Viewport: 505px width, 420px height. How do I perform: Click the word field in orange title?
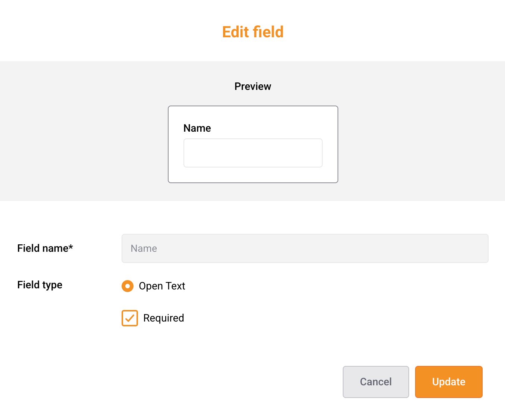268,32
